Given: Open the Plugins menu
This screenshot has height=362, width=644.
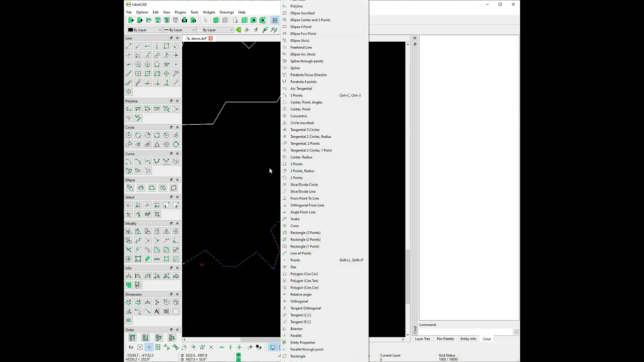Looking at the screenshot, I should [180, 12].
